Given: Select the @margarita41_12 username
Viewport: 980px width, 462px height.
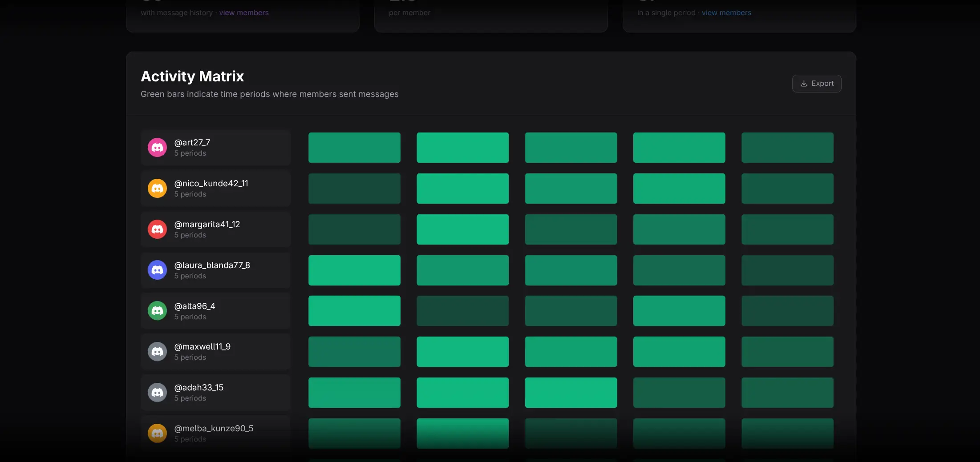Looking at the screenshot, I should coord(207,224).
